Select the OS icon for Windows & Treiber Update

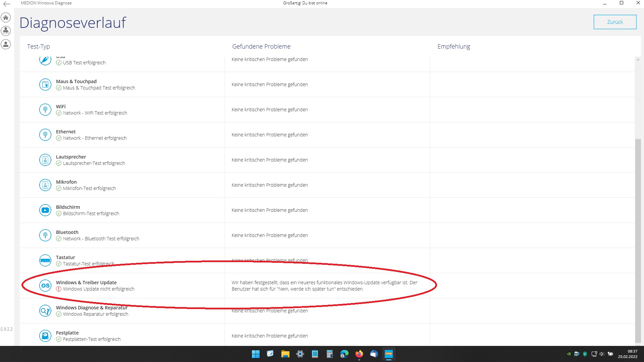pos(45,286)
